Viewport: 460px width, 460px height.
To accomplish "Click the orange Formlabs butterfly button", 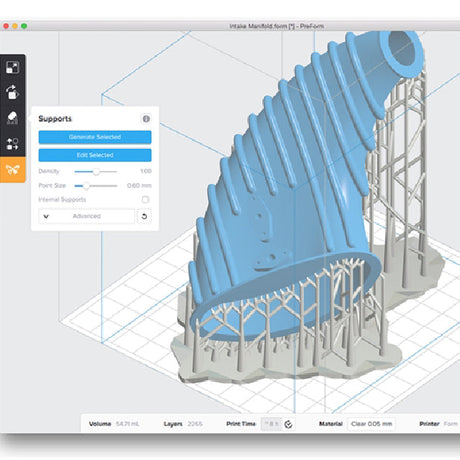I will (x=13, y=170).
